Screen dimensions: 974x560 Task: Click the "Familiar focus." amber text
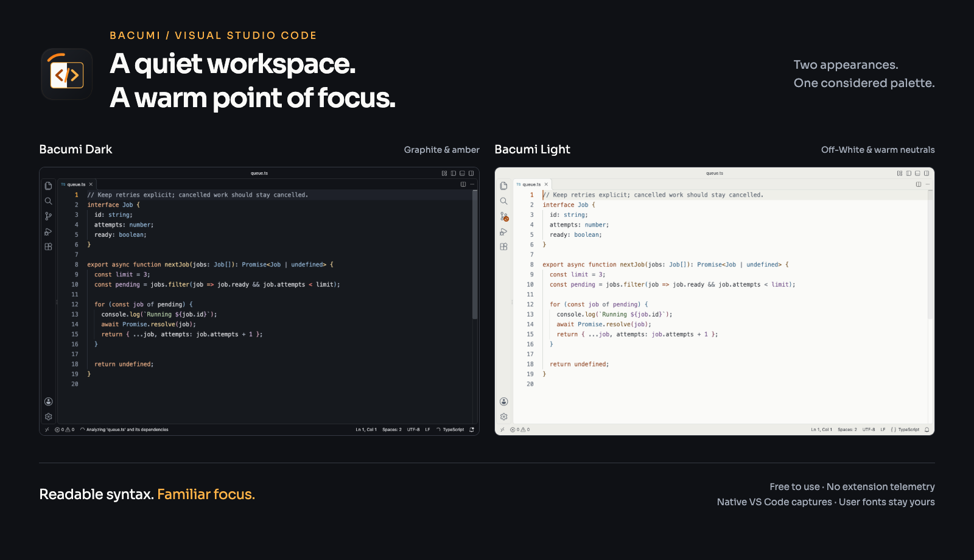(x=206, y=494)
